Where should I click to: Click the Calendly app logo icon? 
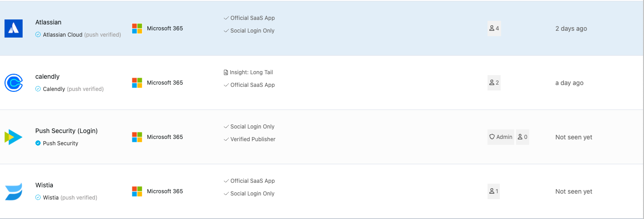click(x=14, y=83)
